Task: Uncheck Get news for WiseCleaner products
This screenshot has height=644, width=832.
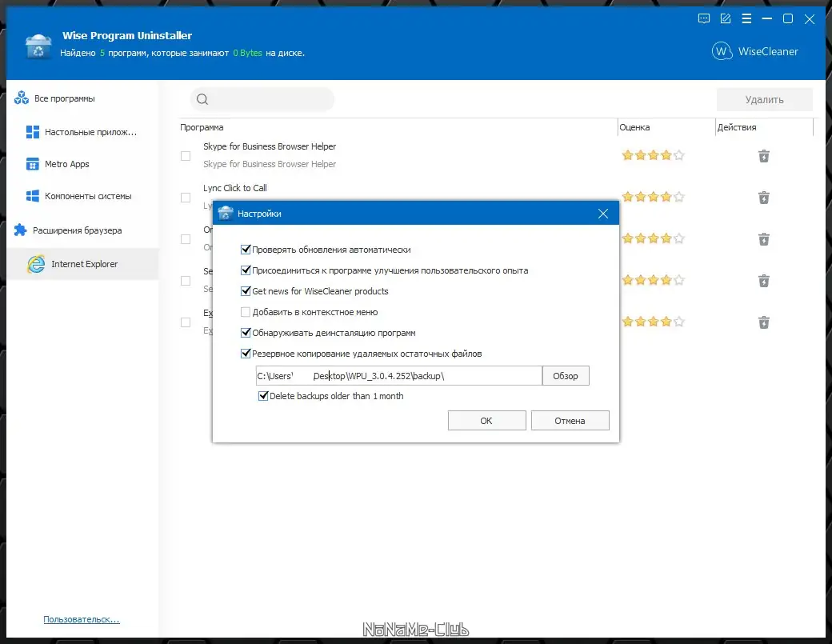Action: (x=246, y=290)
